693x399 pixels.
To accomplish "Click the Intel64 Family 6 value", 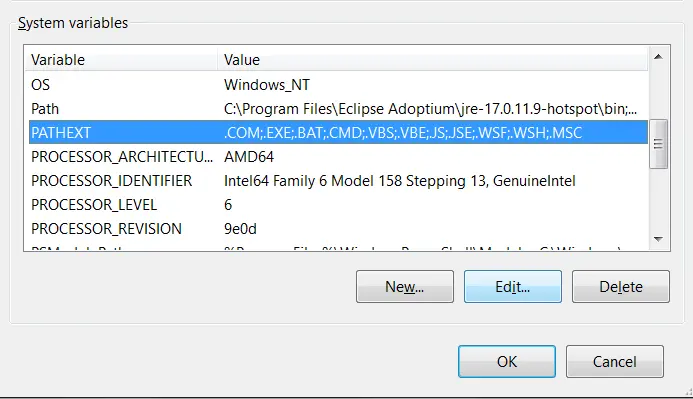I will [x=400, y=181].
